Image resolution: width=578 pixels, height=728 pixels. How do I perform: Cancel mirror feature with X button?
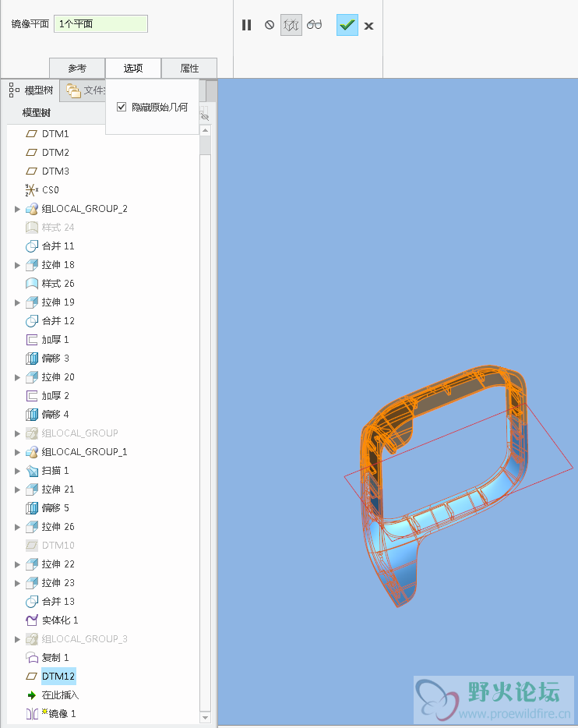(368, 26)
